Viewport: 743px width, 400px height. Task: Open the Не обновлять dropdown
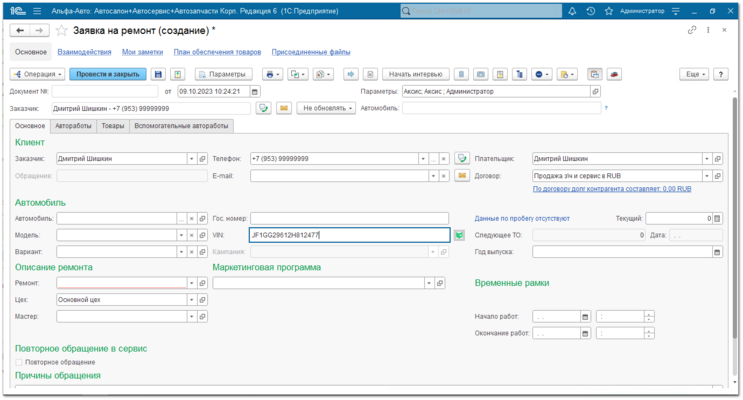pos(326,108)
